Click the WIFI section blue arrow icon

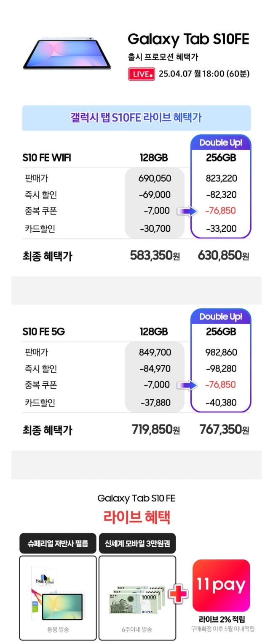[187, 211]
